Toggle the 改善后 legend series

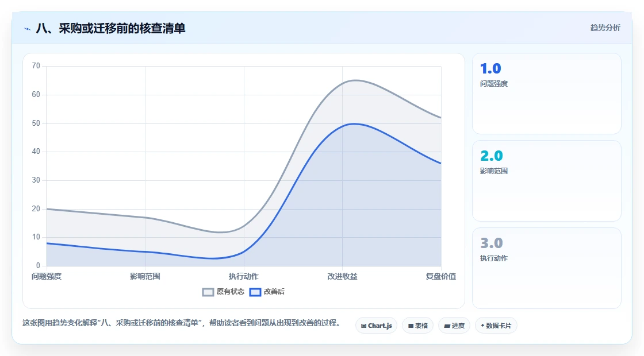(267, 292)
